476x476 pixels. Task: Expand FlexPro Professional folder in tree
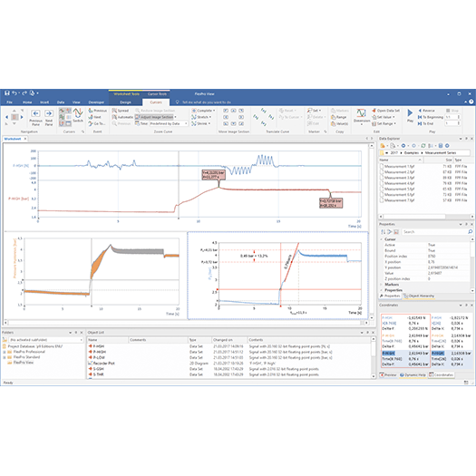point(5,352)
